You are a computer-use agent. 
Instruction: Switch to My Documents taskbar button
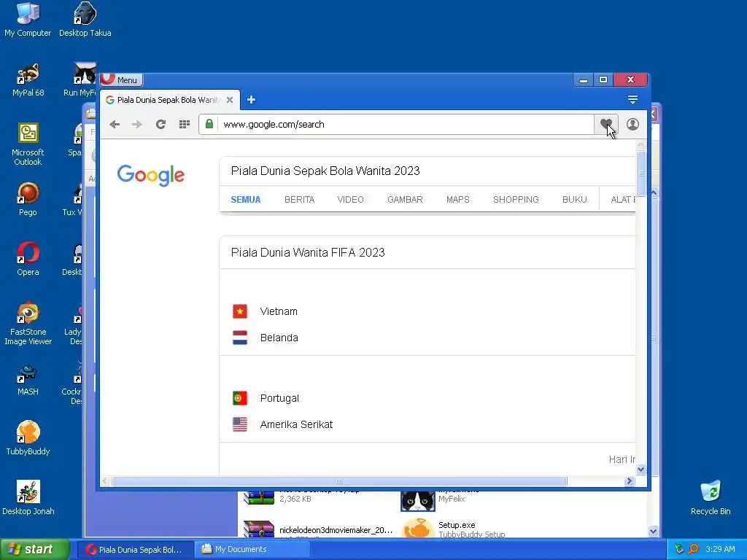click(252, 549)
